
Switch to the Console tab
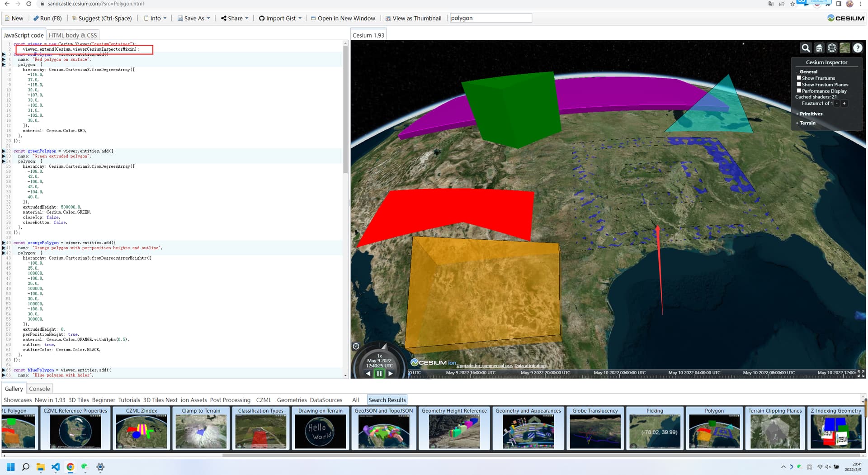[39, 389]
